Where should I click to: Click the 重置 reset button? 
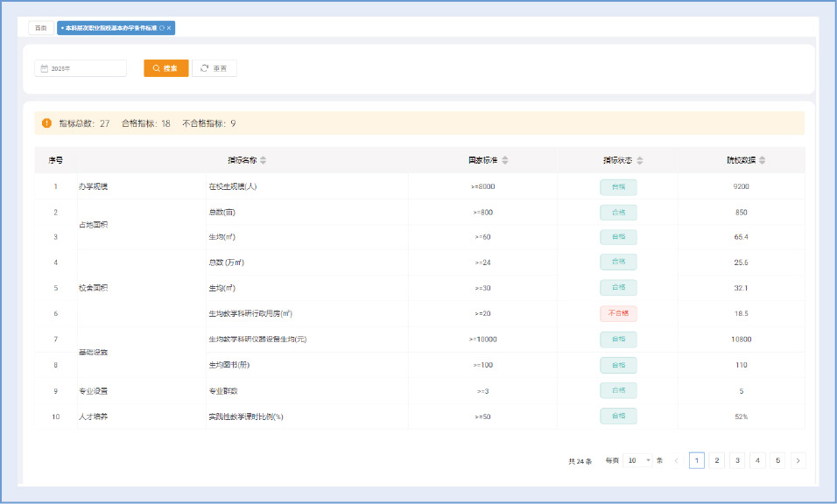[214, 68]
